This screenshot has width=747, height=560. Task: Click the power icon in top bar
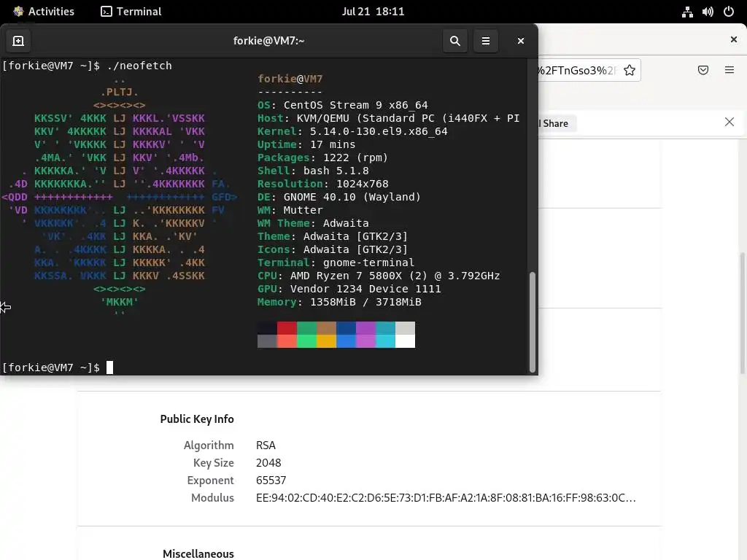729,12
